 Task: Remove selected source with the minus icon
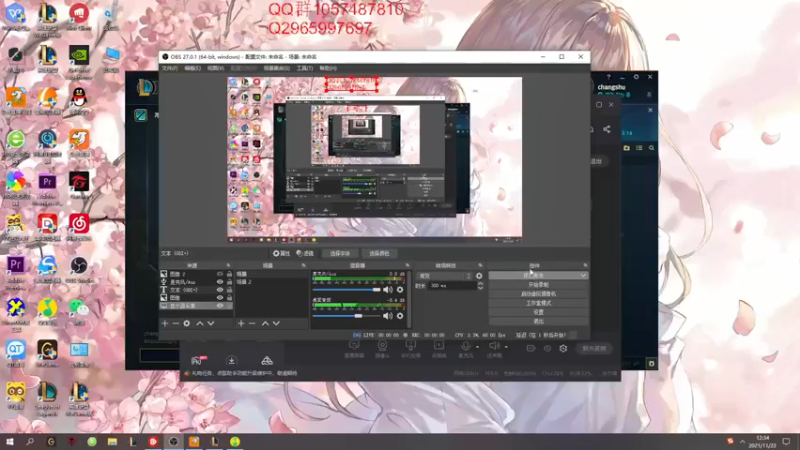pyautogui.click(x=176, y=323)
